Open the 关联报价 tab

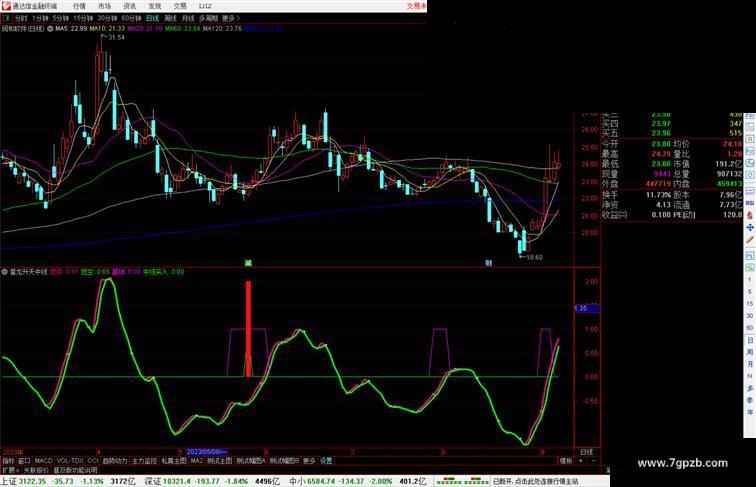[x=36, y=470]
